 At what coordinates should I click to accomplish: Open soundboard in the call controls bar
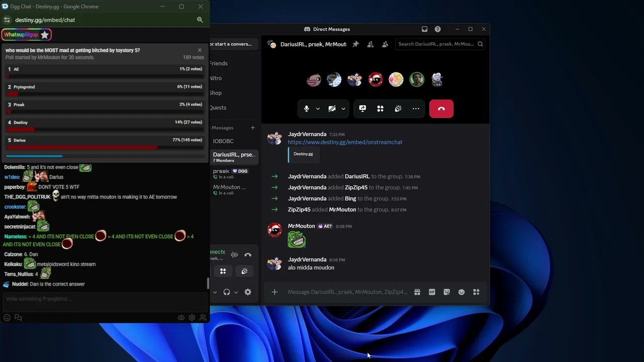click(398, 109)
